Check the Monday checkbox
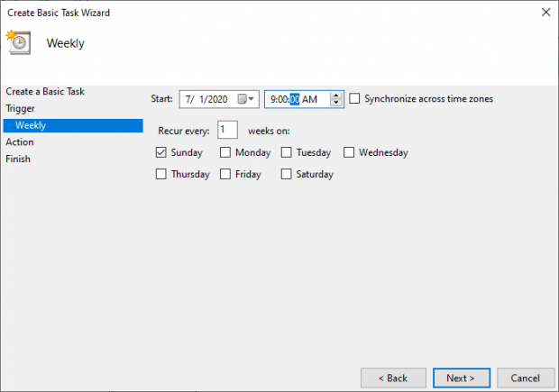This screenshot has height=392, width=559. pos(225,152)
